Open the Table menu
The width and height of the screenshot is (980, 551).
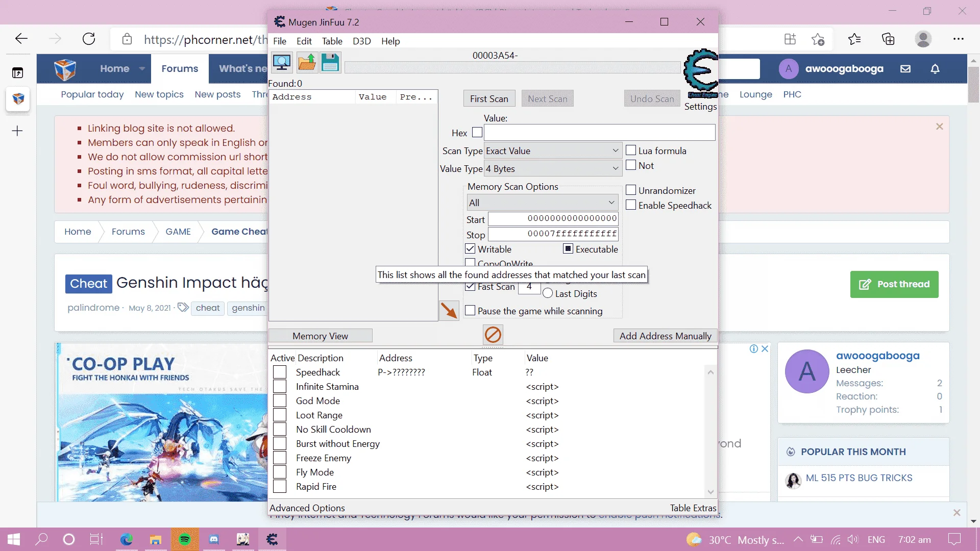point(332,41)
